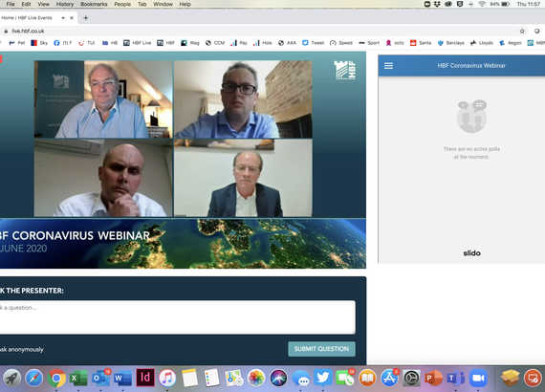This screenshot has height=392, width=545.
Task: Open the Tweet bookmark
Action: tap(314, 43)
